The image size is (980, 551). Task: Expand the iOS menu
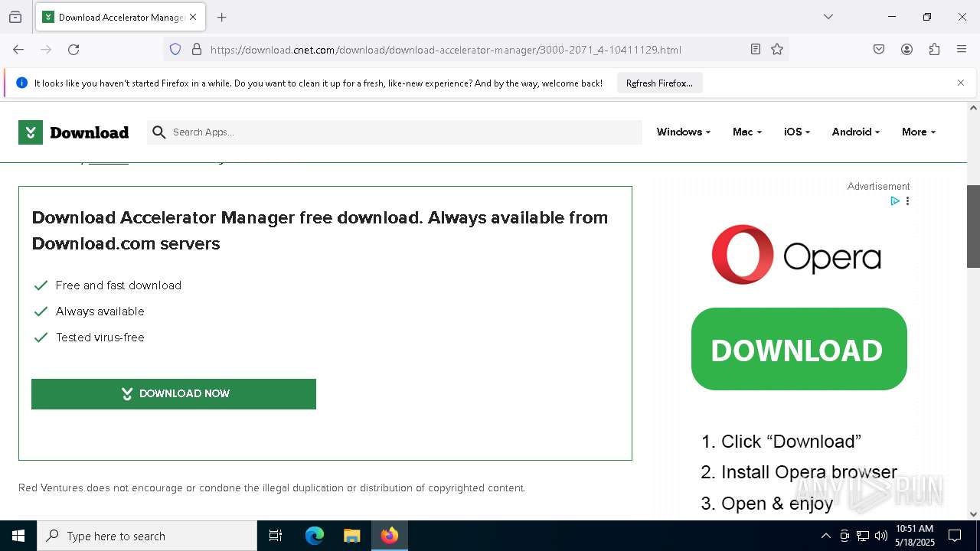point(797,132)
